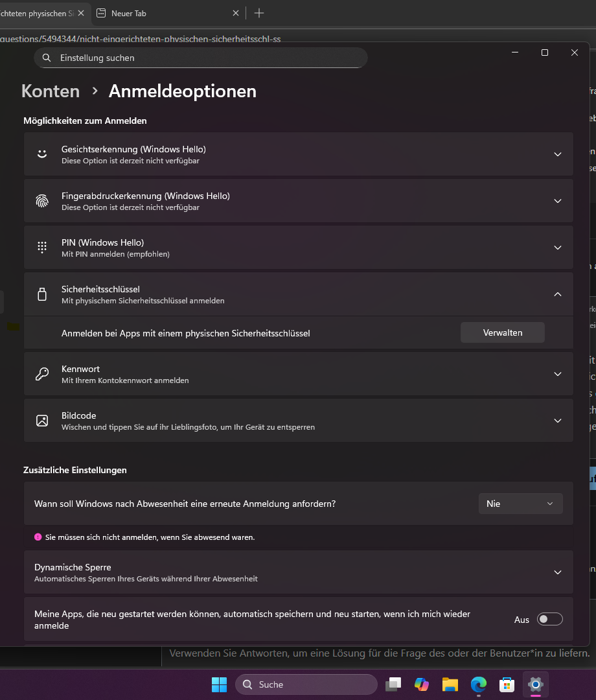Viewport: 596px width, 700px height.
Task: Launch Copilot from the taskbar
Action: 421,684
